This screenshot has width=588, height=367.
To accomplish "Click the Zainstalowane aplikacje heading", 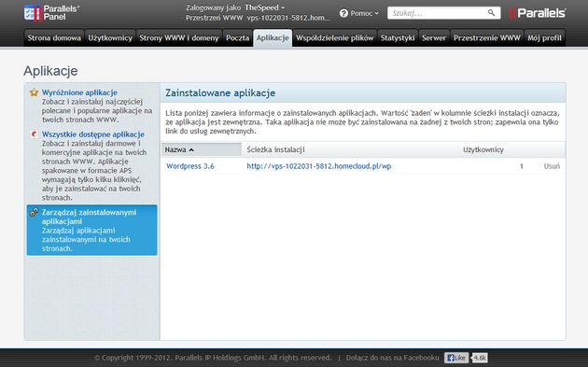I will point(220,93).
